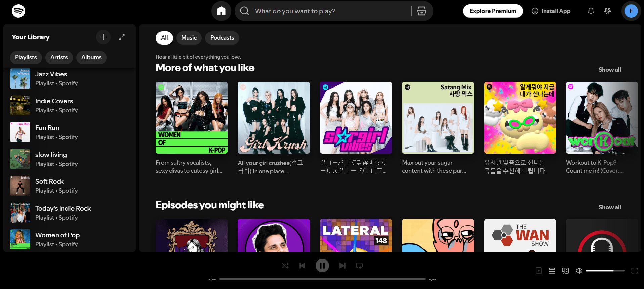This screenshot has width=644, height=289.
Task: Show all for Episodes you might like
Action: [610, 207]
